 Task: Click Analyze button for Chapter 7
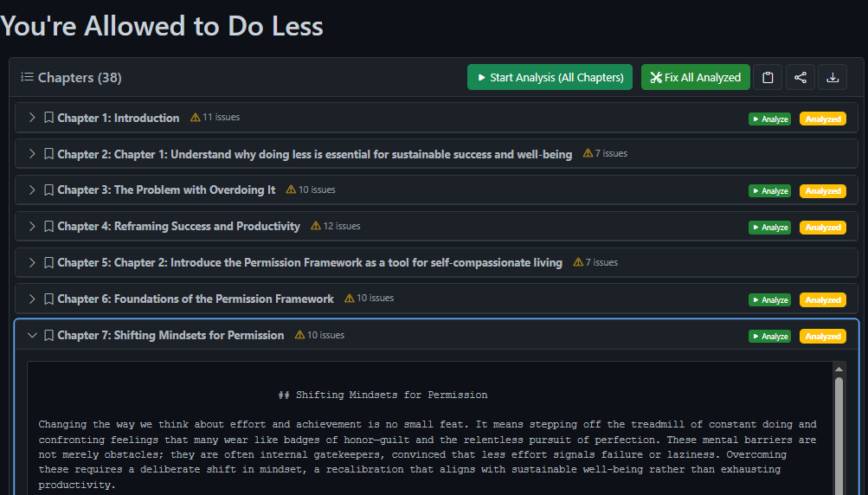pos(769,337)
